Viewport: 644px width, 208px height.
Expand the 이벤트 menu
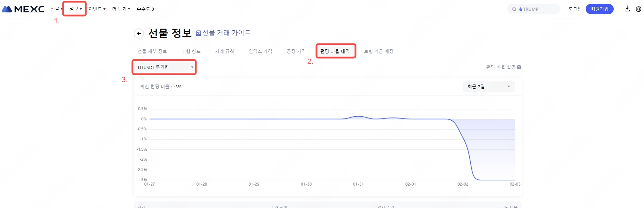pyautogui.click(x=97, y=9)
